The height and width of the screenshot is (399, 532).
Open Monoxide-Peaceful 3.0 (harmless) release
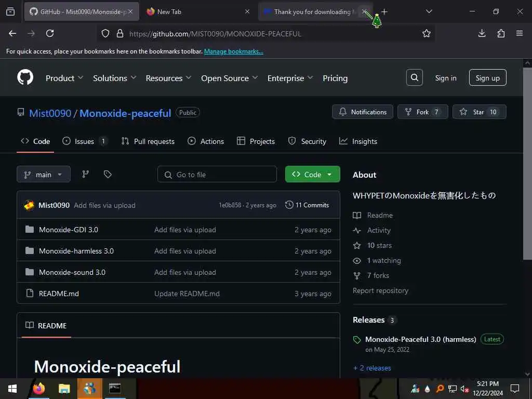click(x=420, y=339)
